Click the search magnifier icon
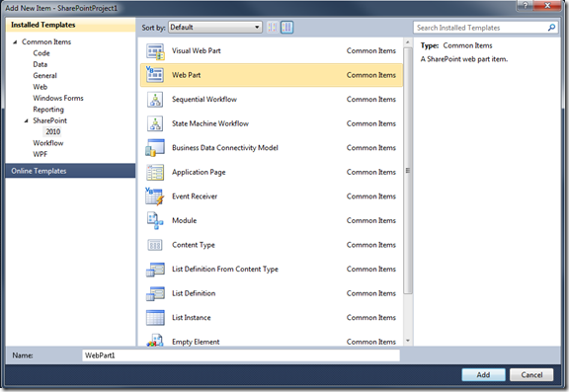569x392 pixels. (x=551, y=28)
